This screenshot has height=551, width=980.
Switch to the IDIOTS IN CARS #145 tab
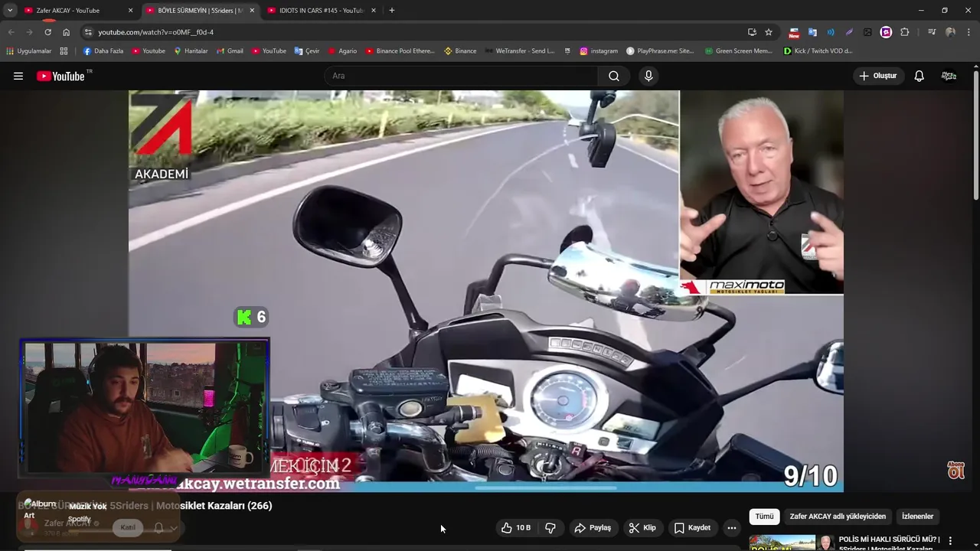click(x=321, y=11)
